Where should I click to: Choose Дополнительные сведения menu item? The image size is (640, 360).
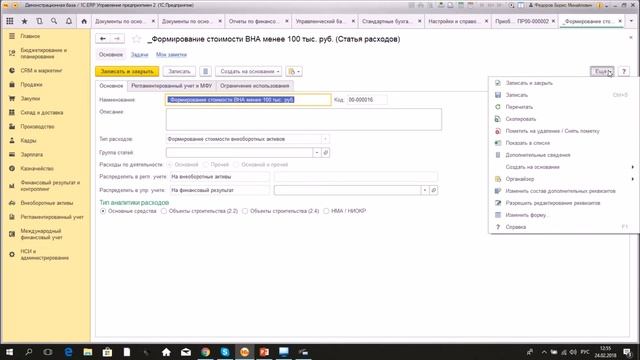click(x=564, y=155)
